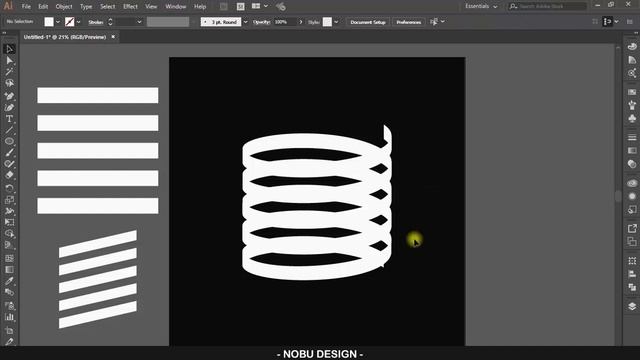The height and width of the screenshot is (360, 640).
Task: Select the Line Segment tool
Action: click(x=9, y=130)
